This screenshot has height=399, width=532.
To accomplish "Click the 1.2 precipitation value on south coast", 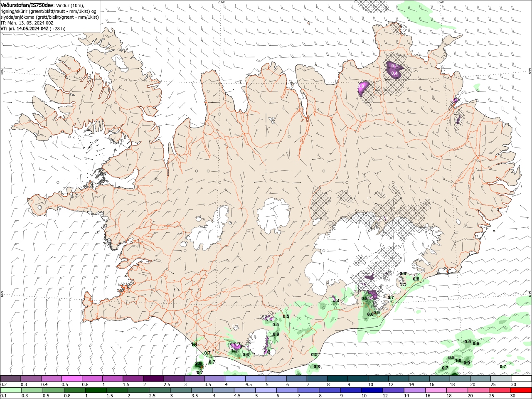I will point(234,351).
